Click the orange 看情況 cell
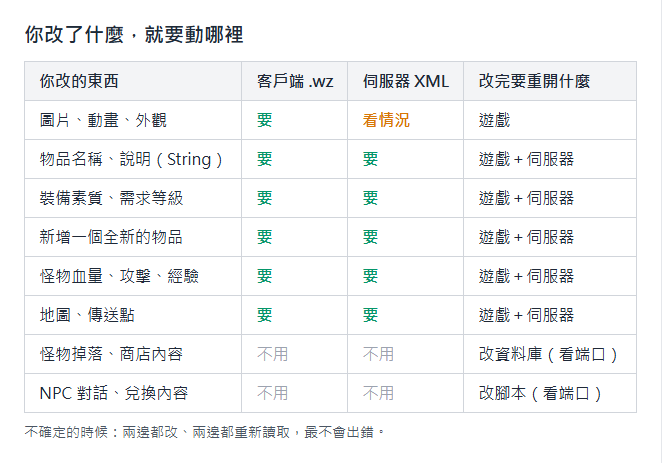The width and height of the screenshot is (662, 463). (x=386, y=120)
